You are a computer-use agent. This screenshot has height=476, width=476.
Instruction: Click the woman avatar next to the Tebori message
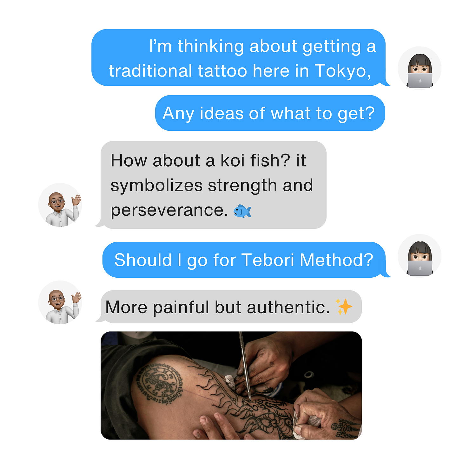click(x=420, y=256)
